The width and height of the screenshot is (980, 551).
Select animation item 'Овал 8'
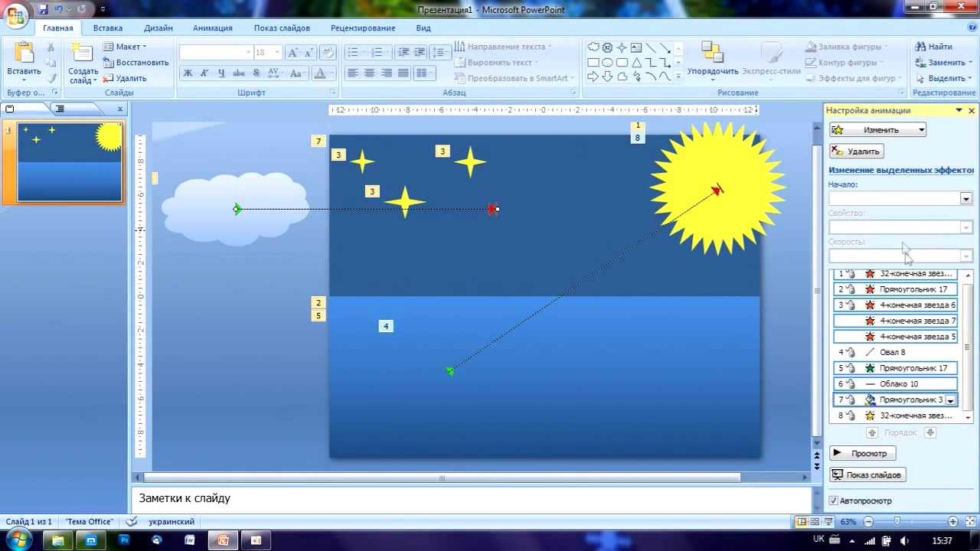point(895,353)
